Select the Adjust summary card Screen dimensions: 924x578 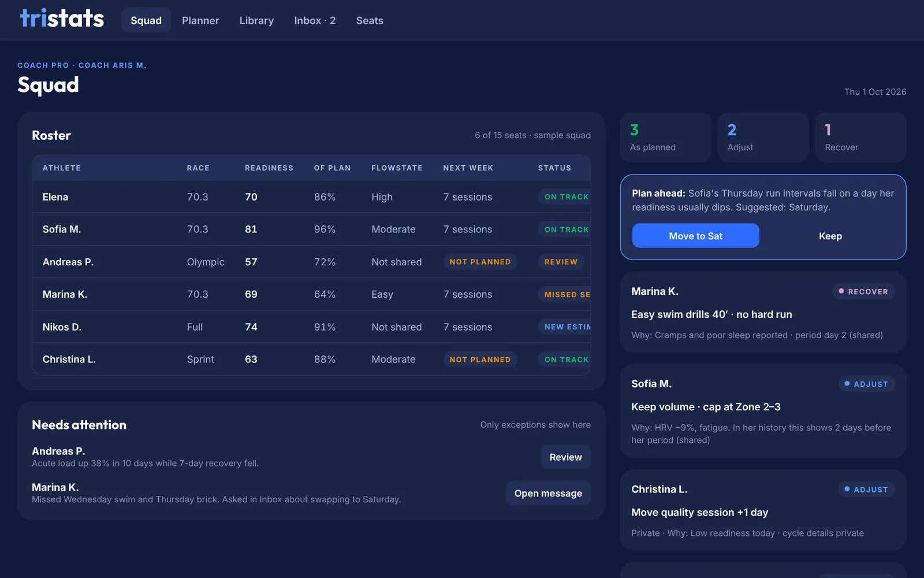click(763, 138)
